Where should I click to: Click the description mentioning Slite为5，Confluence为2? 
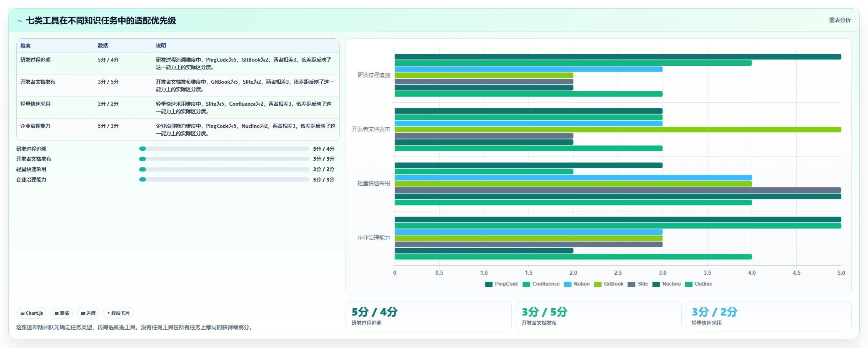point(244,108)
